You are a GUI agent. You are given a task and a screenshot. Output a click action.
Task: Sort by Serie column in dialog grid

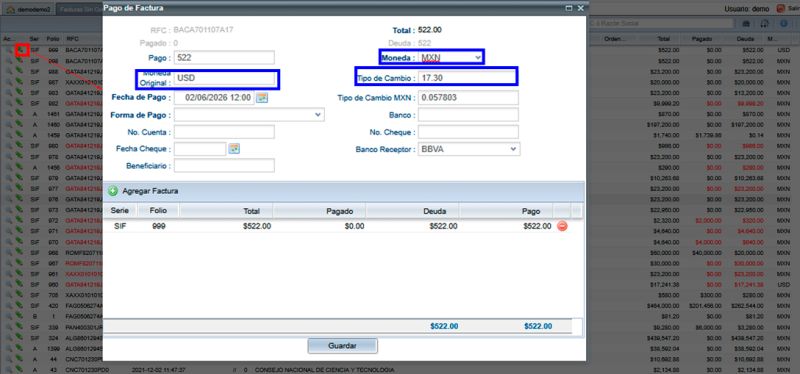coord(121,211)
